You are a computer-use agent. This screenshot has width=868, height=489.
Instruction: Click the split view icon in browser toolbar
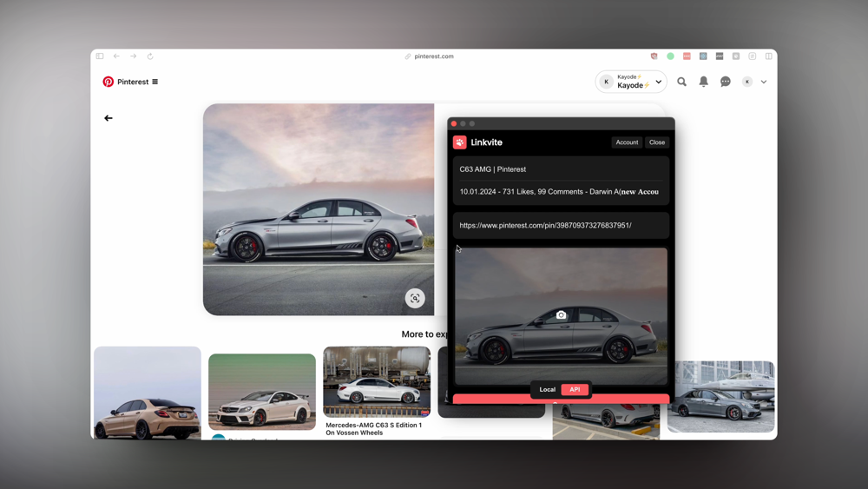769,56
